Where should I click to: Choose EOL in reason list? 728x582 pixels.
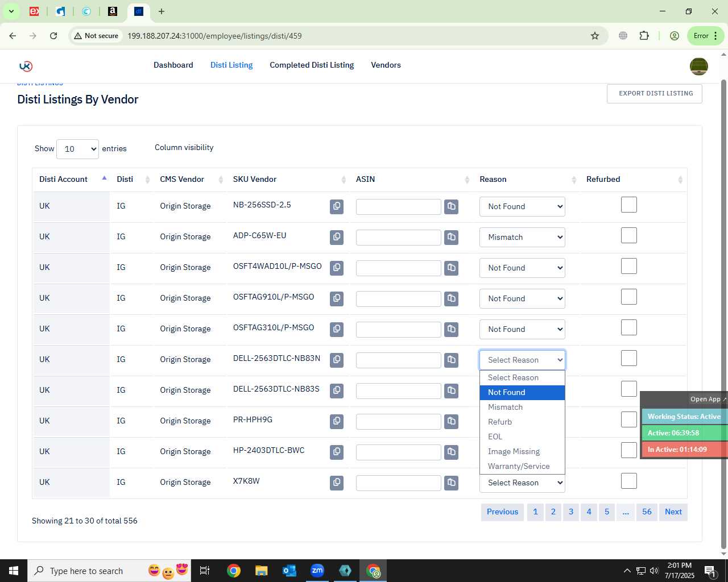522,436
